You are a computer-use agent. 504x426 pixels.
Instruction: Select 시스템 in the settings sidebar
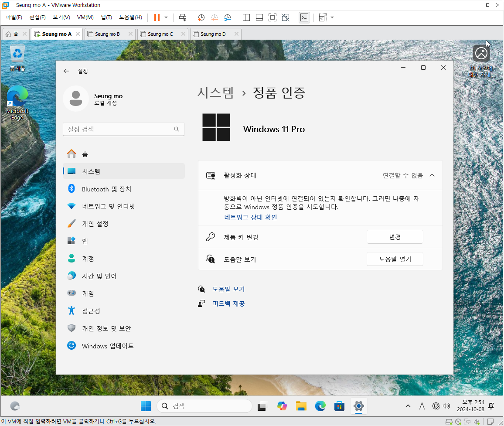[x=124, y=171]
